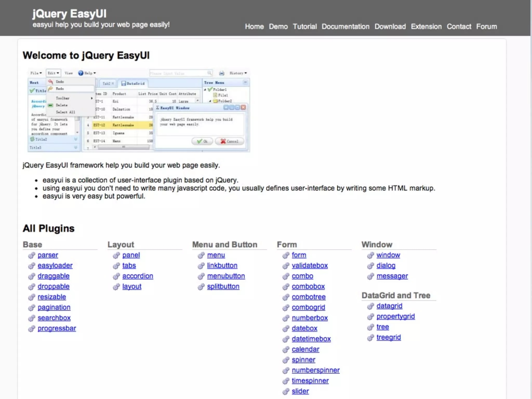Screen dimensions: 532x399
Task: Open the Tutorial navigation item
Action: [x=305, y=26]
